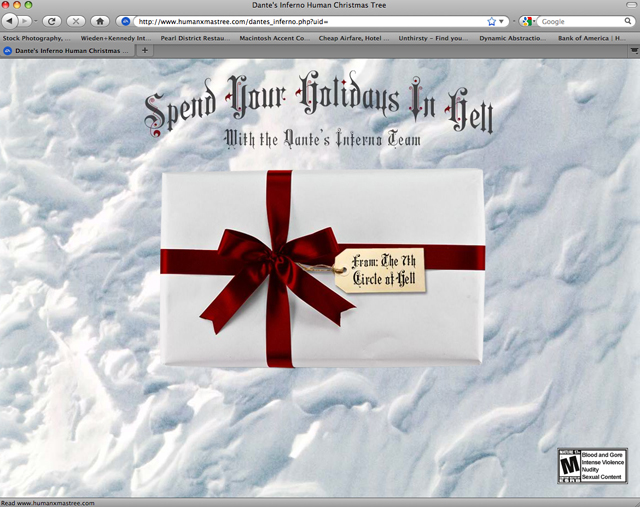Minimize the window with the yellow button

pos(17,5)
